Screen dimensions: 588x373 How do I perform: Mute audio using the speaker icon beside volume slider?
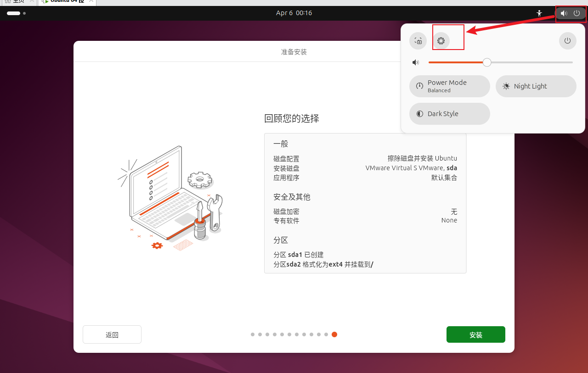pyautogui.click(x=416, y=62)
